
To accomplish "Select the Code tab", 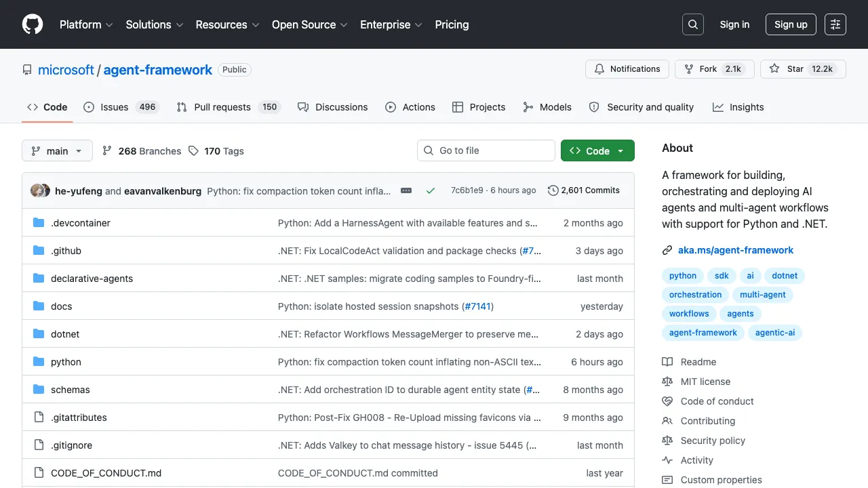I will tap(47, 107).
